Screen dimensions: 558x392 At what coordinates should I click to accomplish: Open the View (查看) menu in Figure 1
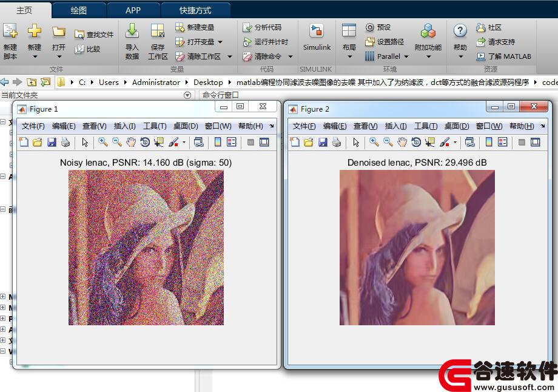point(94,126)
